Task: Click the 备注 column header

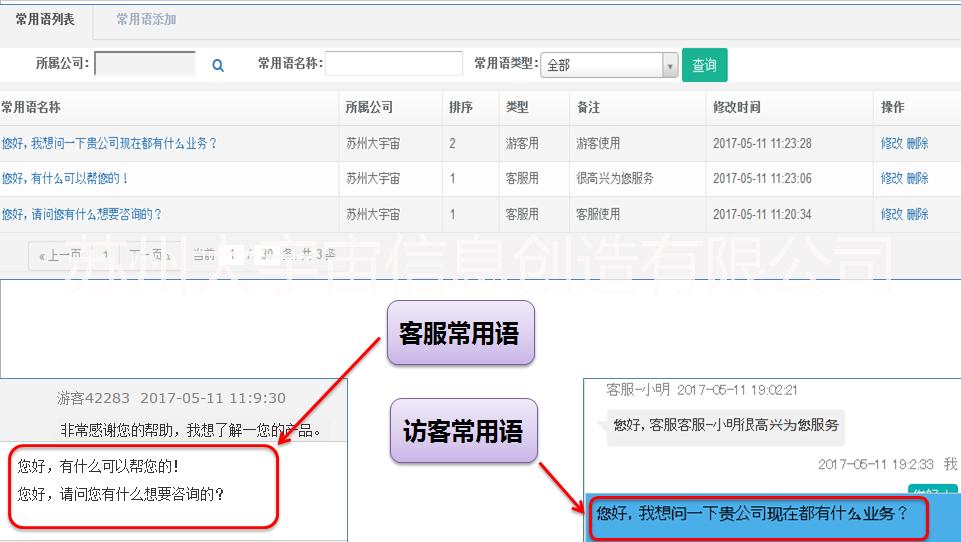Action: click(588, 107)
